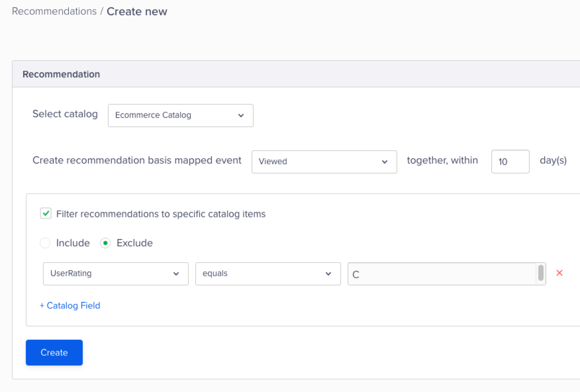The image size is (580, 392).
Task: Focus the day(s) number input showing 10
Action: [510, 162]
